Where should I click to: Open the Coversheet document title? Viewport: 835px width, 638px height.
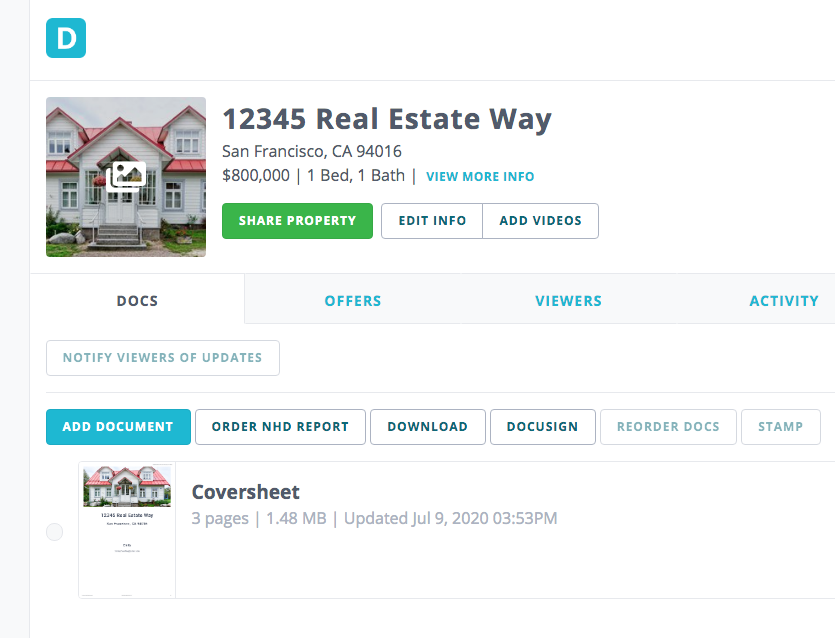click(245, 492)
